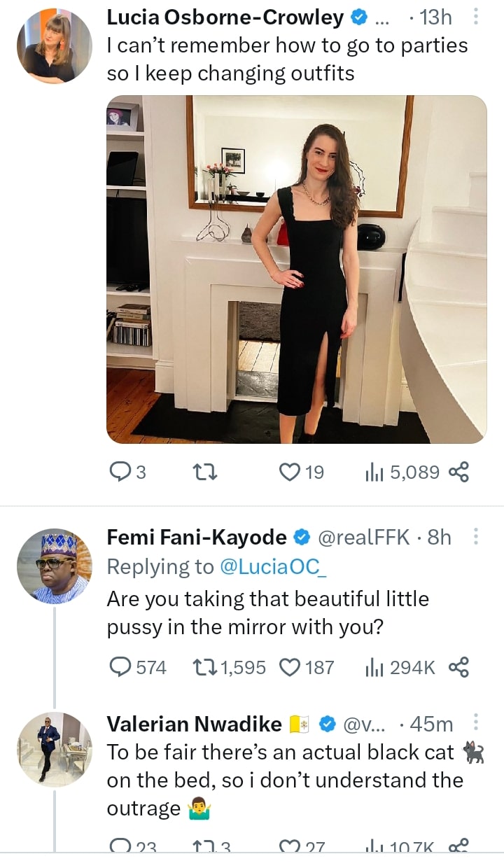Open Lucia Osborne-Crowley's profile picture
The width and height of the screenshot is (504, 868).
[55, 46]
